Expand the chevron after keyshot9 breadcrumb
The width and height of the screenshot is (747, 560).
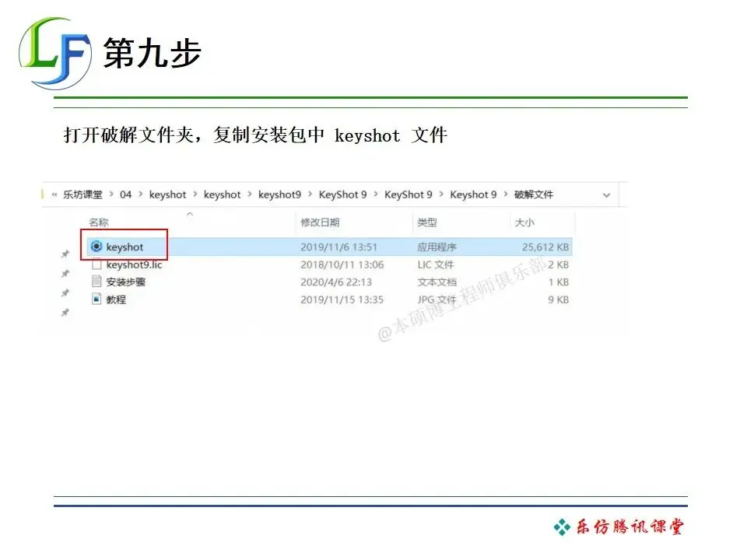(310, 194)
